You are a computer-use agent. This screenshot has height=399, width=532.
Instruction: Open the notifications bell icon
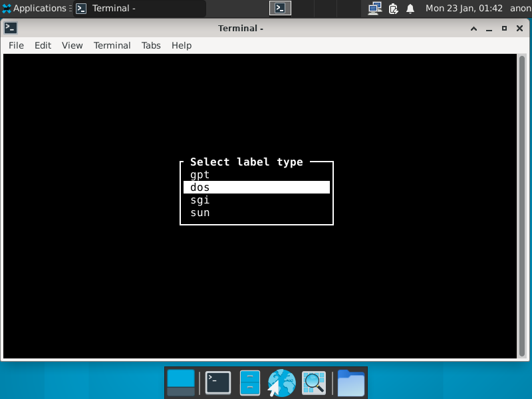pyautogui.click(x=410, y=9)
